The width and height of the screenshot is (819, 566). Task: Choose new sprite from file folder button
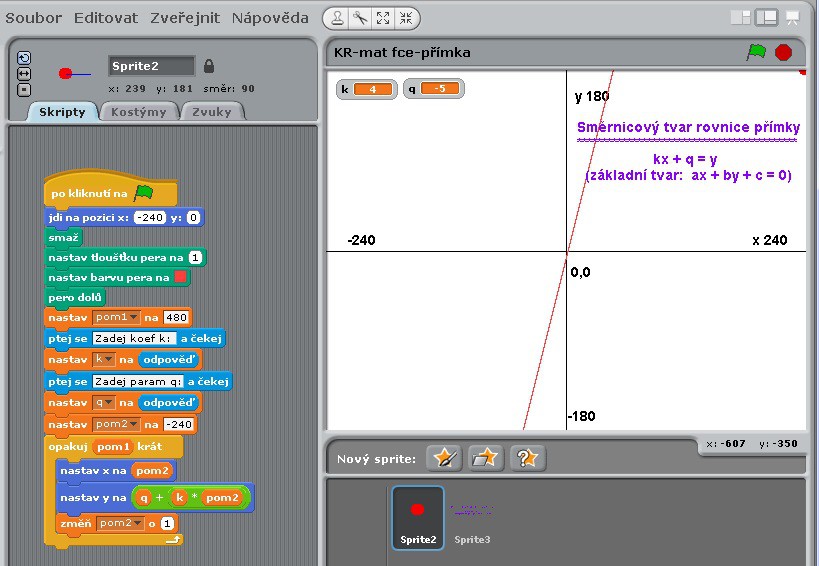tap(485, 458)
